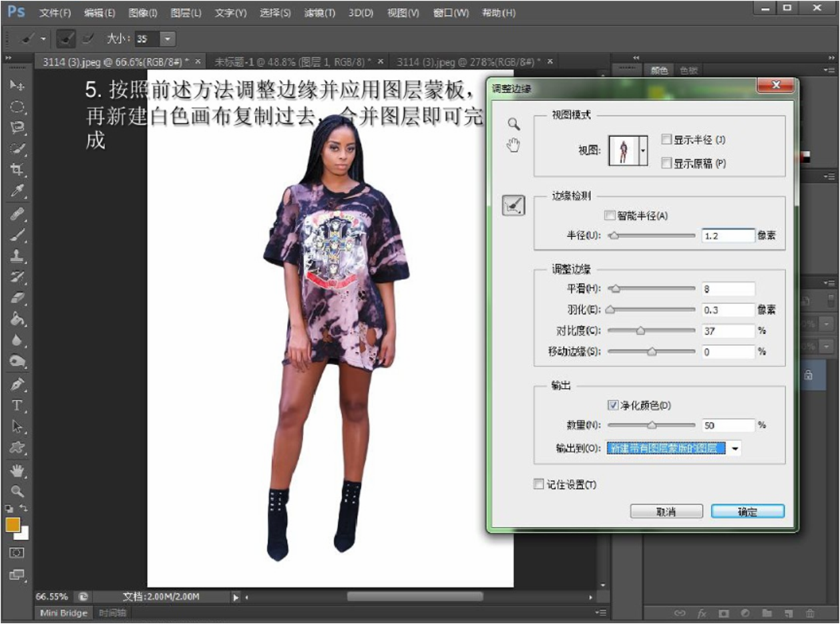Enable the 智能半径 checkbox
The height and width of the screenshot is (624, 840).
coord(609,216)
